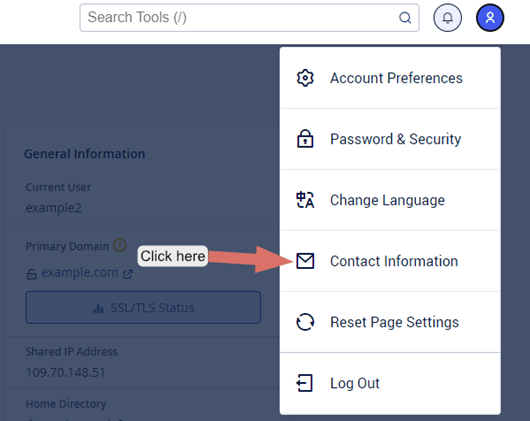The width and height of the screenshot is (530, 421).
Task: Choose Change Language in the dropdown
Action: 390,200
